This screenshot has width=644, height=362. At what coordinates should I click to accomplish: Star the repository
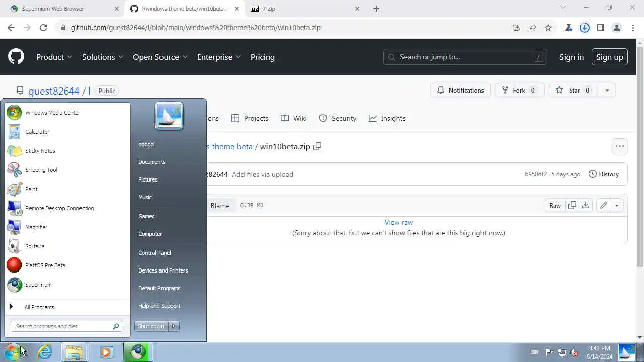click(574, 90)
